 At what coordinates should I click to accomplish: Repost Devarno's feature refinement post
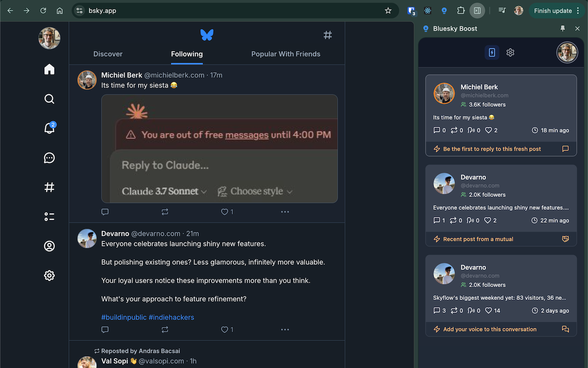click(x=165, y=330)
